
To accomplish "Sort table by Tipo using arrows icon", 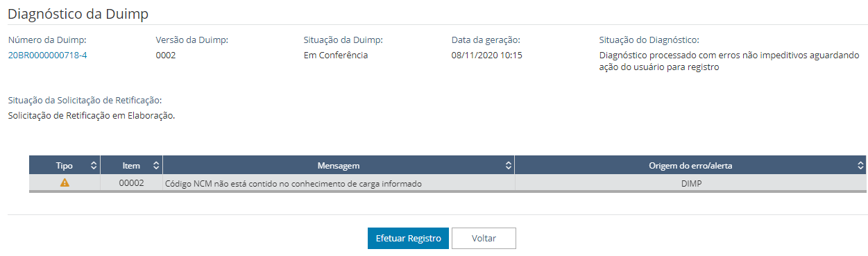I will coord(93,166).
